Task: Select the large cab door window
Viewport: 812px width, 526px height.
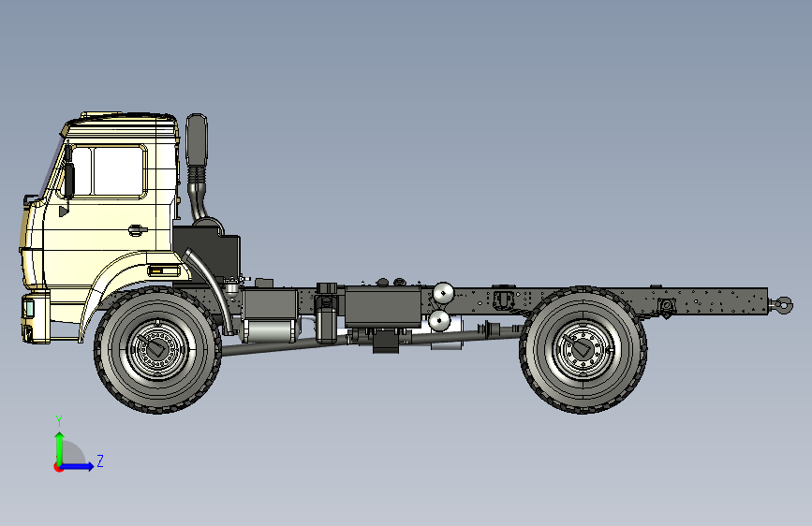Action: [118, 171]
